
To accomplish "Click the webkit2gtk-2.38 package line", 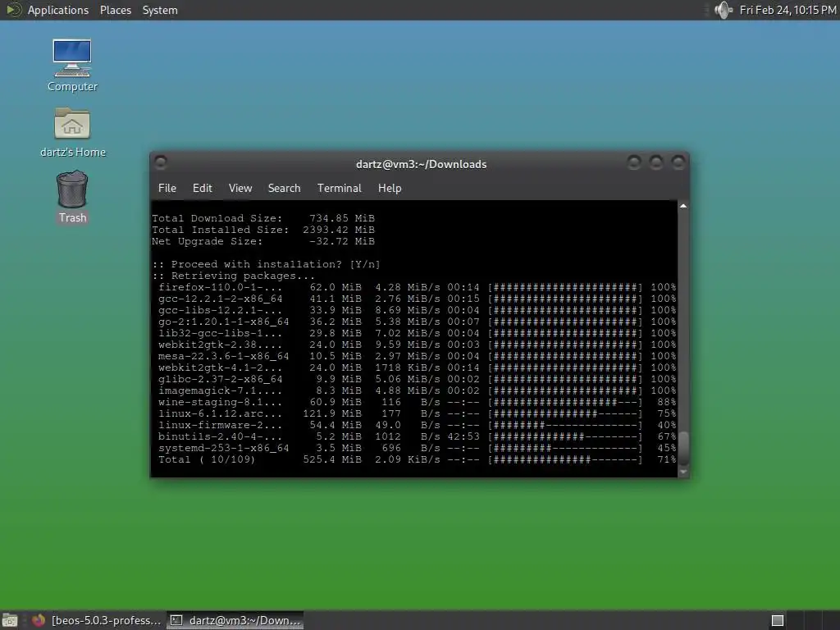I will (417, 345).
